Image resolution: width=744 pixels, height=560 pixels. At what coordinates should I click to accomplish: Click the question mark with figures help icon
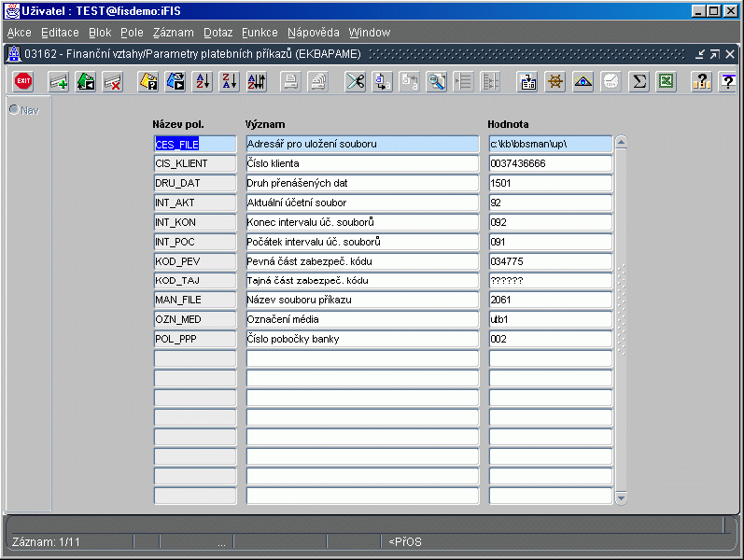[701, 81]
